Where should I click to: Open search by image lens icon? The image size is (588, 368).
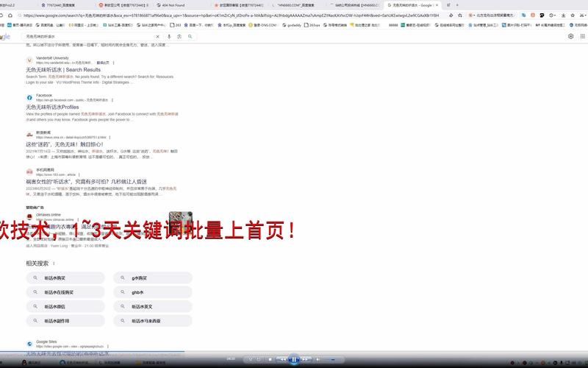179,36
